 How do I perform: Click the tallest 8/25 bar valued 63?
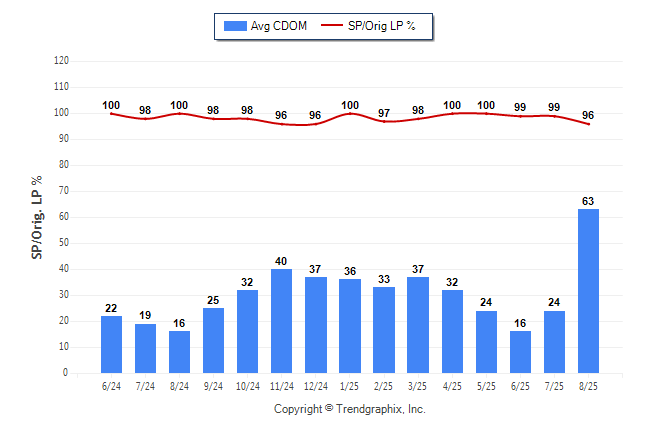588,291
